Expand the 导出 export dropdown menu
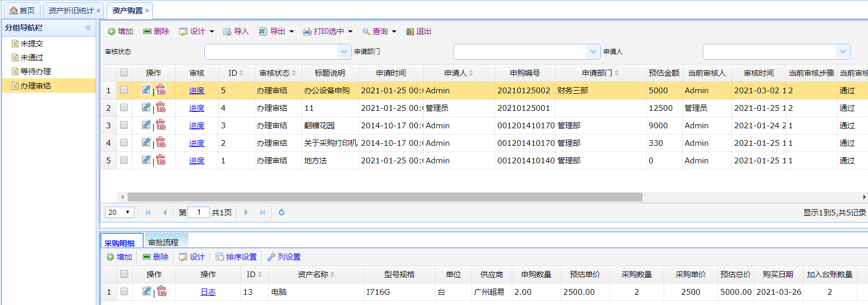The width and height of the screenshot is (868, 305). [291, 31]
